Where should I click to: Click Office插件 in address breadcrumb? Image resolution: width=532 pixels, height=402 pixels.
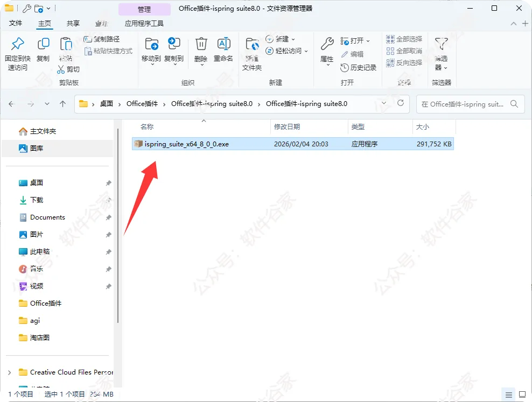[x=142, y=104]
